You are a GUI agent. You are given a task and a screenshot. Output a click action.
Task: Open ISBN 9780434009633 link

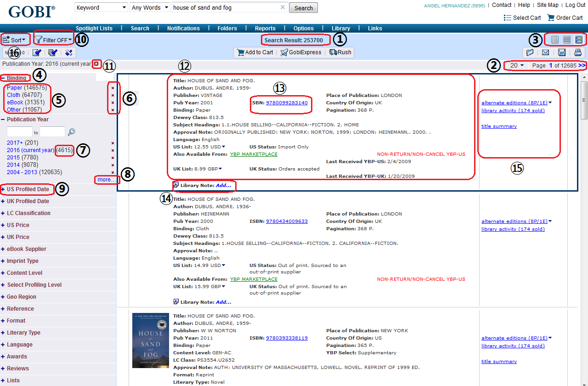(287, 221)
